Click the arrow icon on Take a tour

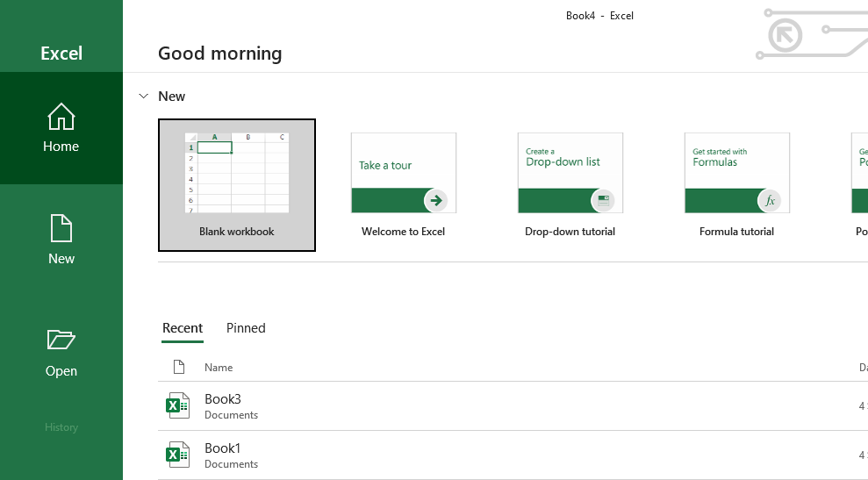click(x=435, y=200)
